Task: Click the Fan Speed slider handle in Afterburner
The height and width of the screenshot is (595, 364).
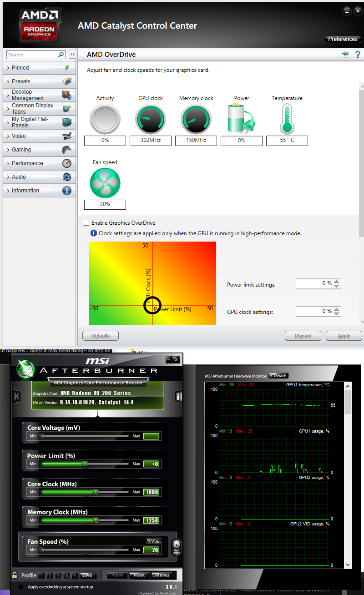Action: (x=42, y=550)
